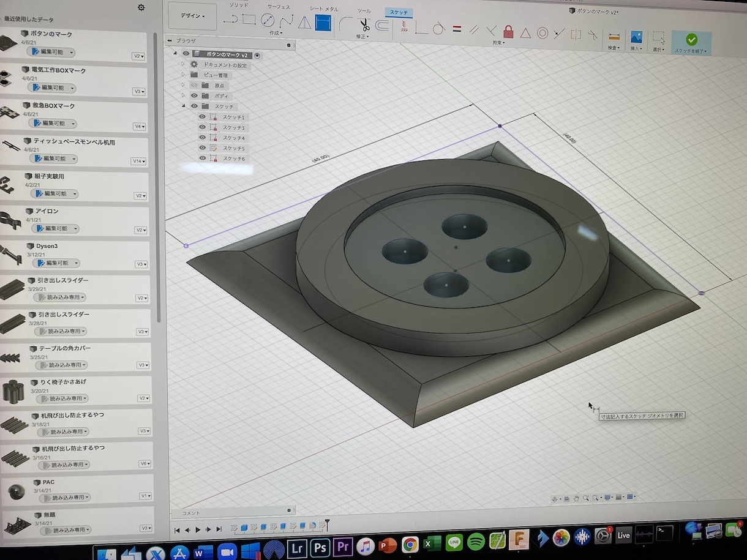
Task: Switch to the ツール tab
Action: tap(364, 10)
